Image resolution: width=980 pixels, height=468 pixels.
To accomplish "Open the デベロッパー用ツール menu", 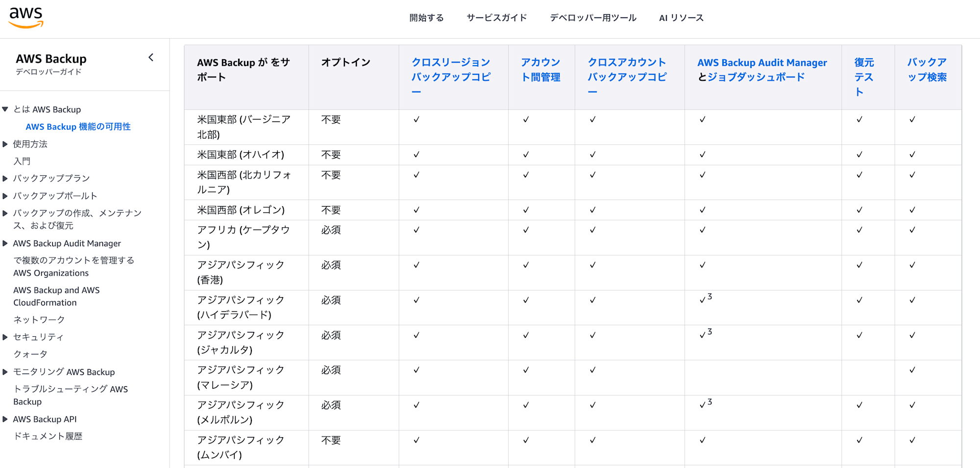I will (593, 18).
